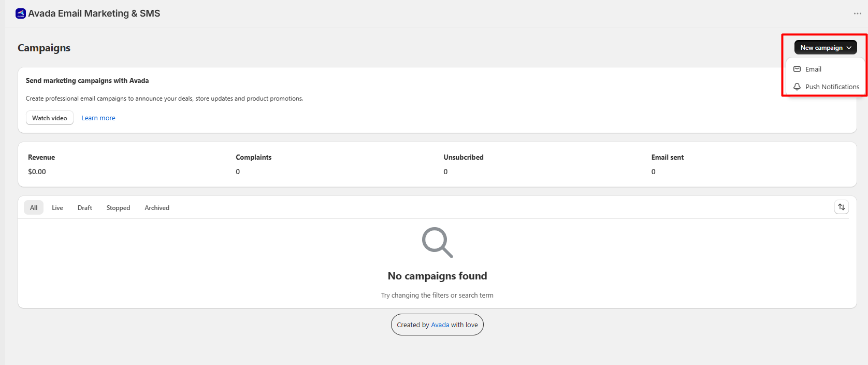Switch to the Stopped tab

pos(118,207)
